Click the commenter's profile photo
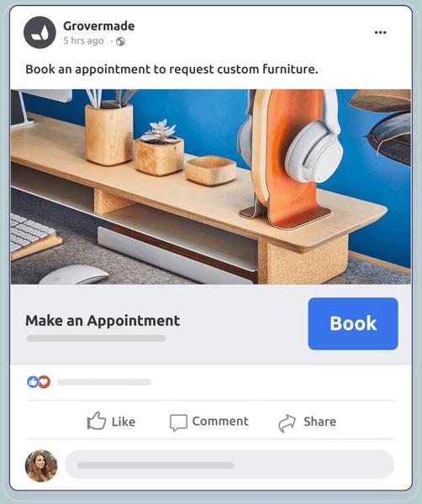 coord(41,465)
